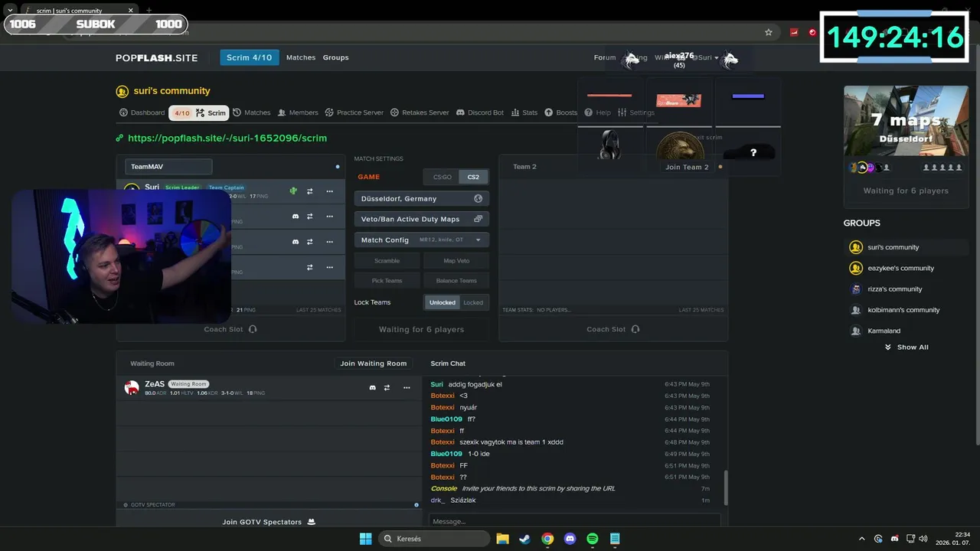Bookmark page with the Chrome star icon

[768, 32]
